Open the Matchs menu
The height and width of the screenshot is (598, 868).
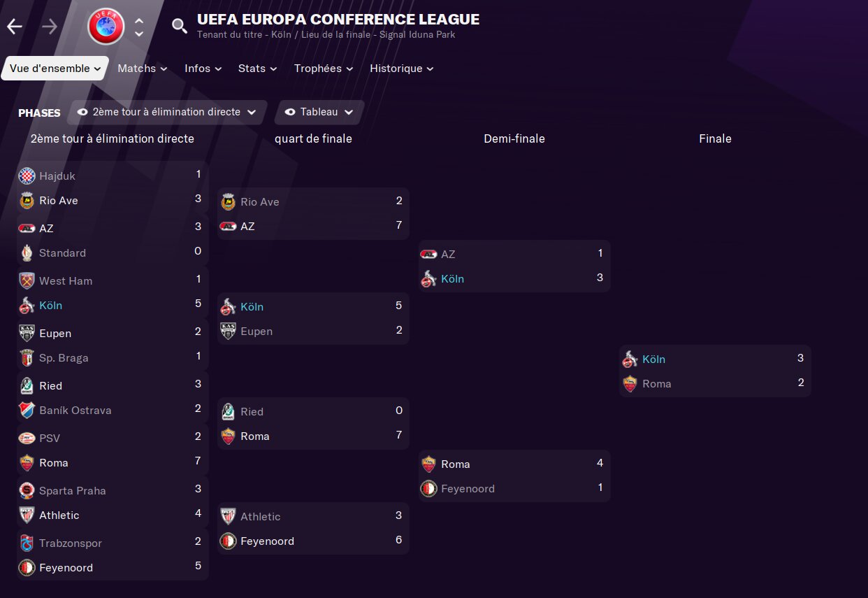coord(143,69)
